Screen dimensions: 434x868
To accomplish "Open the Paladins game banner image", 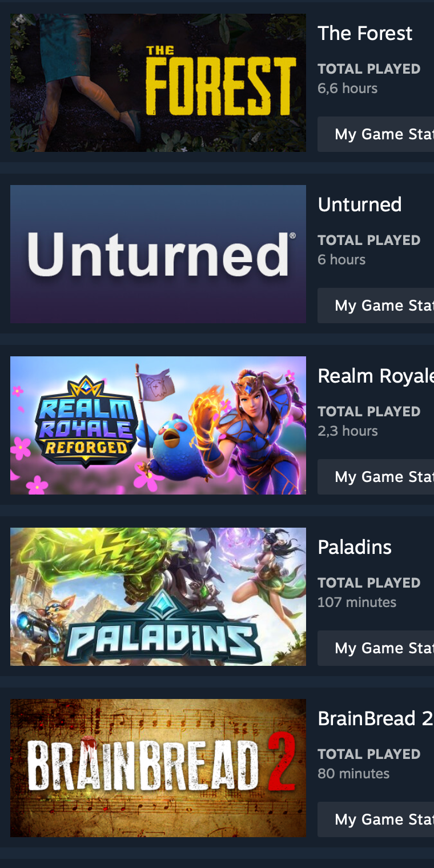I will (158, 597).
